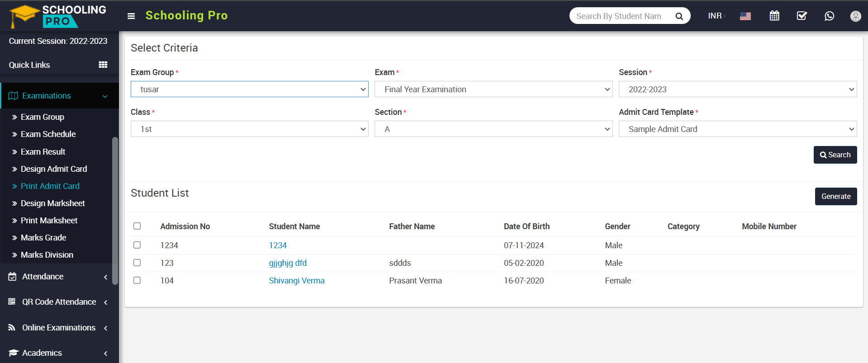Open the user profile avatar
Image resolution: width=868 pixels, height=363 pixels.
click(x=855, y=16)
